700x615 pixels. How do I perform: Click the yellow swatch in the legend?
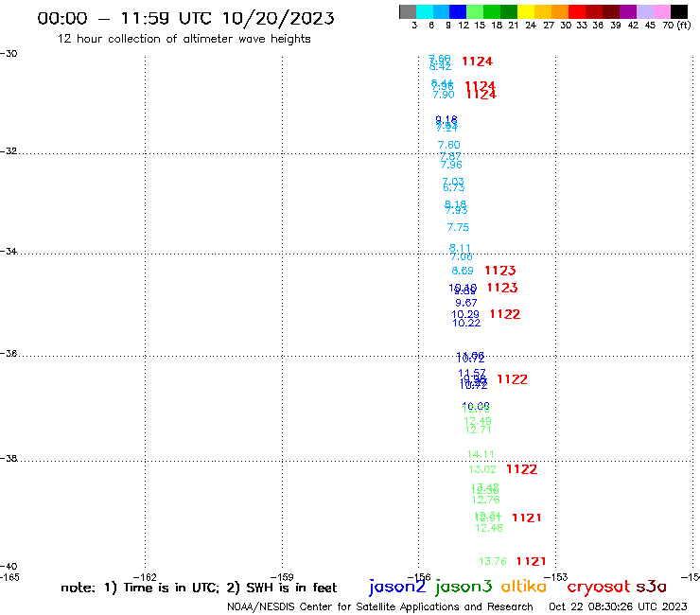(x=526, y=11)
